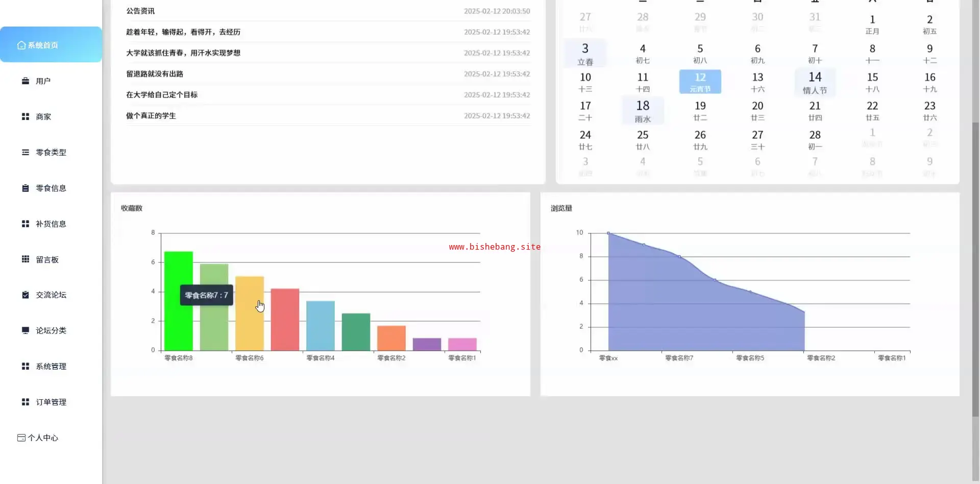Screen dimensions: 980x484
Task: Click the clipboard icon next to 零食信息
Action: pyautogui.click(x=26, y=188)
